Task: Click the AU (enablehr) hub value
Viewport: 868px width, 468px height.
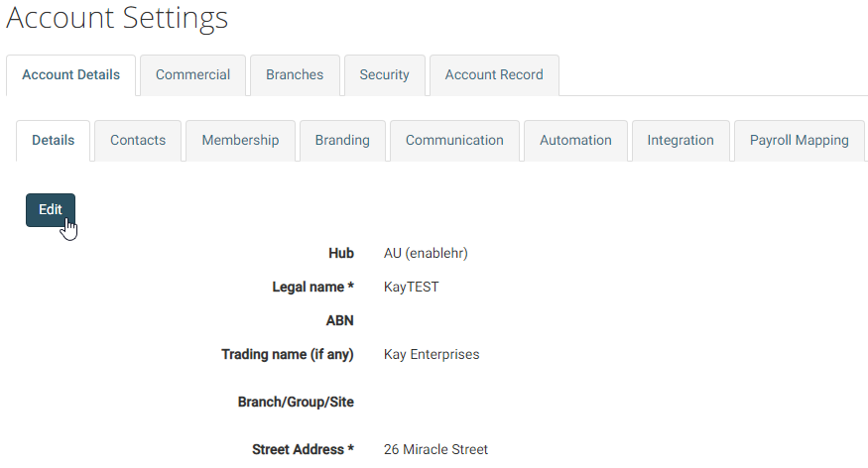Action: (426, 254)
